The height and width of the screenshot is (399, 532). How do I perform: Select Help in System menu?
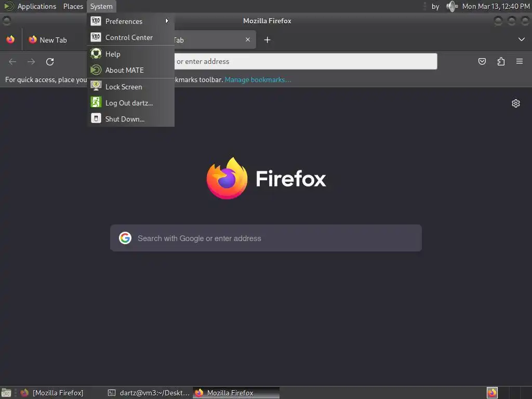point(130,54)
